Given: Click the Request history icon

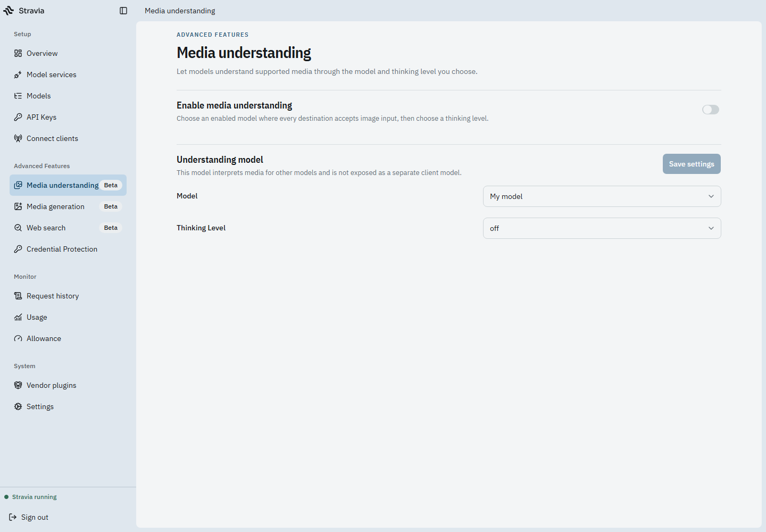Looking at the screenshot, I should 18,296.
